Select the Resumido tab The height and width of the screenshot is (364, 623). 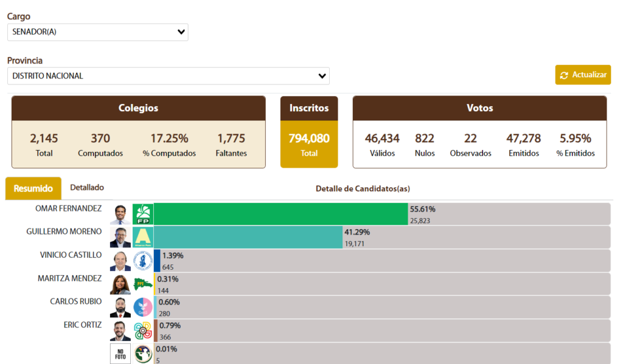tap(33, 188)
